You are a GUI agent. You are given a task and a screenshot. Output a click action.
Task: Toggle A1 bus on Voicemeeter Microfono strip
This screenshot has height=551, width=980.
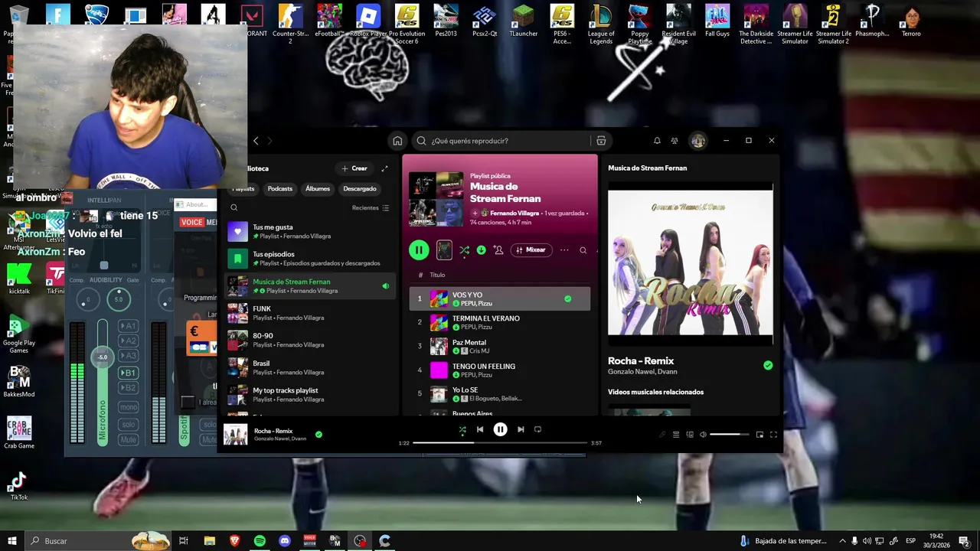[129, 326]
